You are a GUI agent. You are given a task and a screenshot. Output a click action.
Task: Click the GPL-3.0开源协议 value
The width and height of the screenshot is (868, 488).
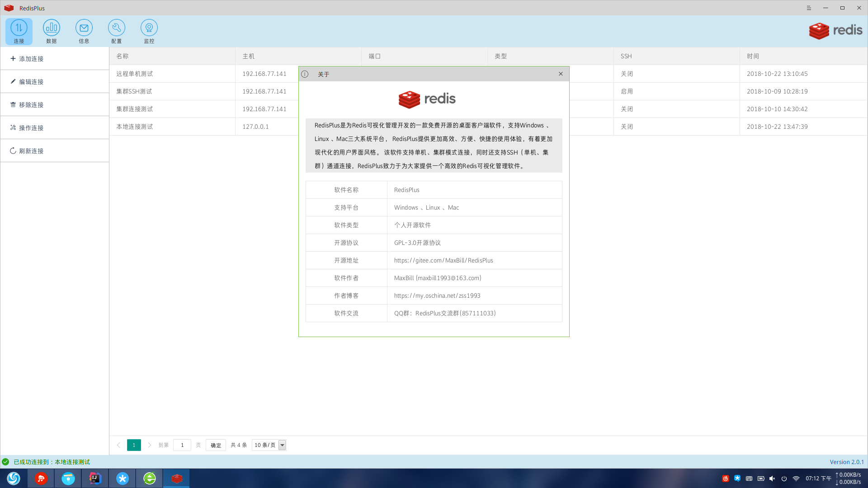417,243
